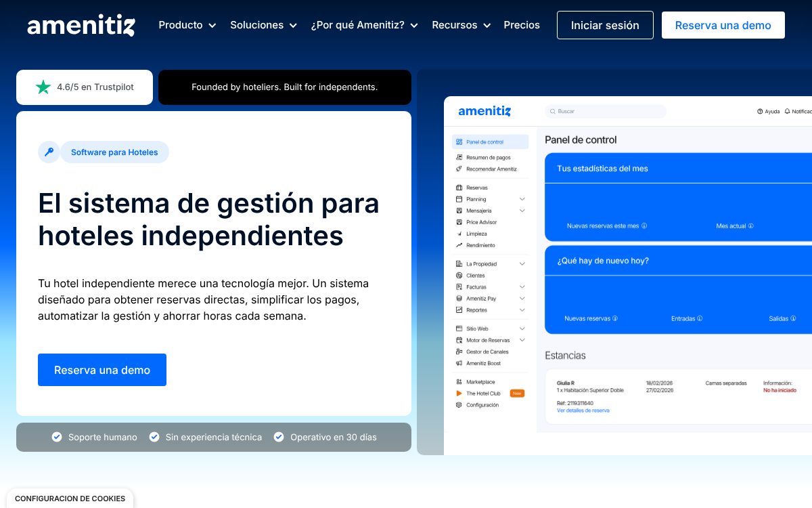The image size is (812, 508).
Task: Open the ¿Por qué Amenitiz? menu
Action: coord(365,25)
